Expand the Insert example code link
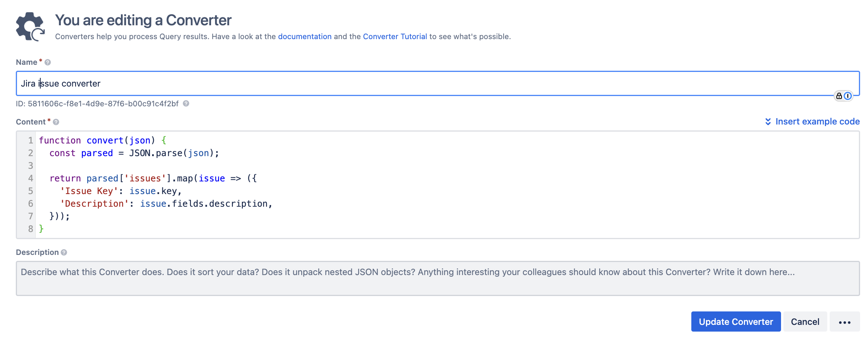Image resolution: width=868 pixels, height=347 pixels. click(817, 122)
